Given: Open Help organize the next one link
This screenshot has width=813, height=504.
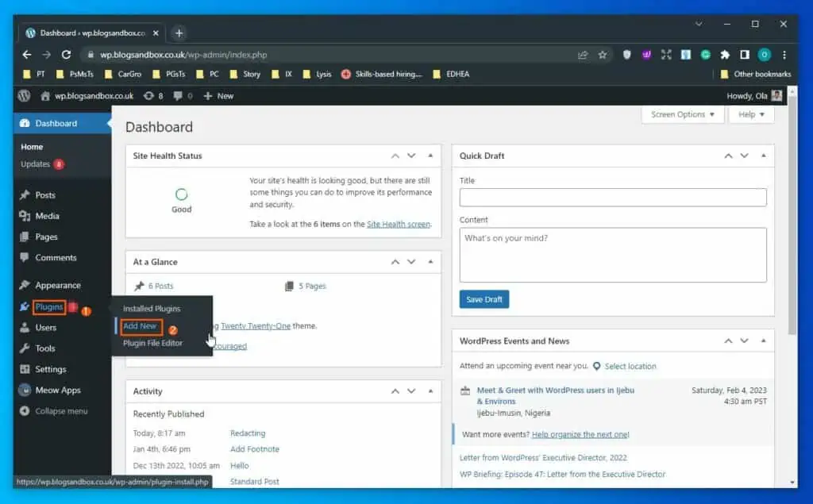Looking at the screenshot, I should point(580,434).
